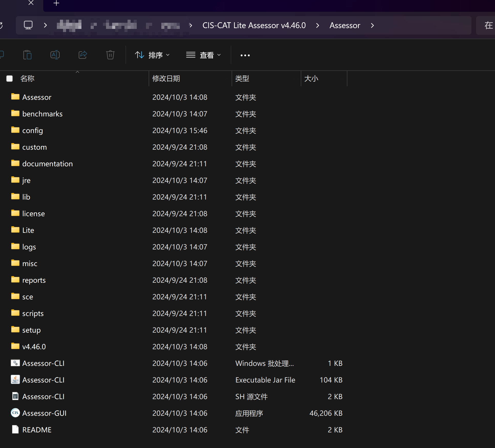This screenshot has height=448, width=495.
Task: Select the config folder icon
Action: [15, 130]
